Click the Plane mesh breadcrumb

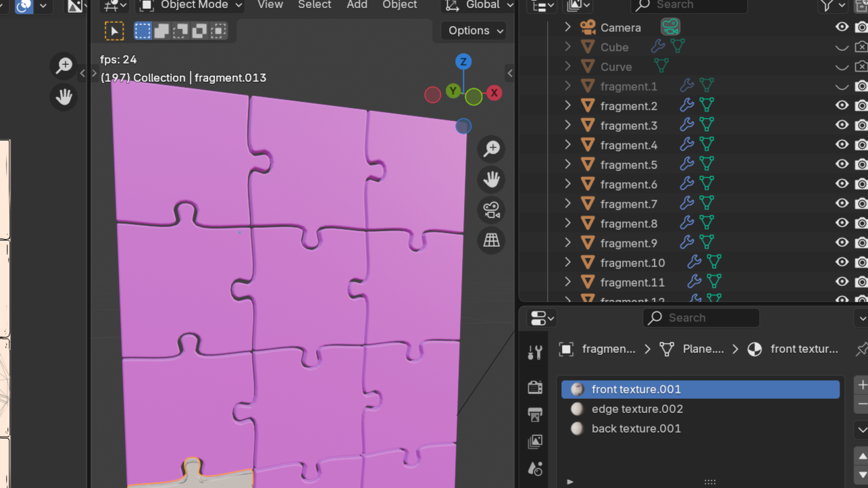[692, 349]
